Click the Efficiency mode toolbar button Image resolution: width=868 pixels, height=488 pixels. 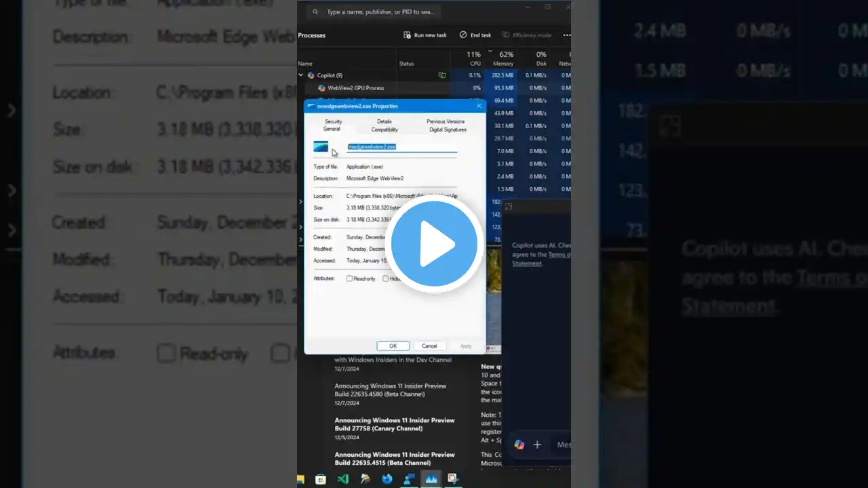coord(527,35)
